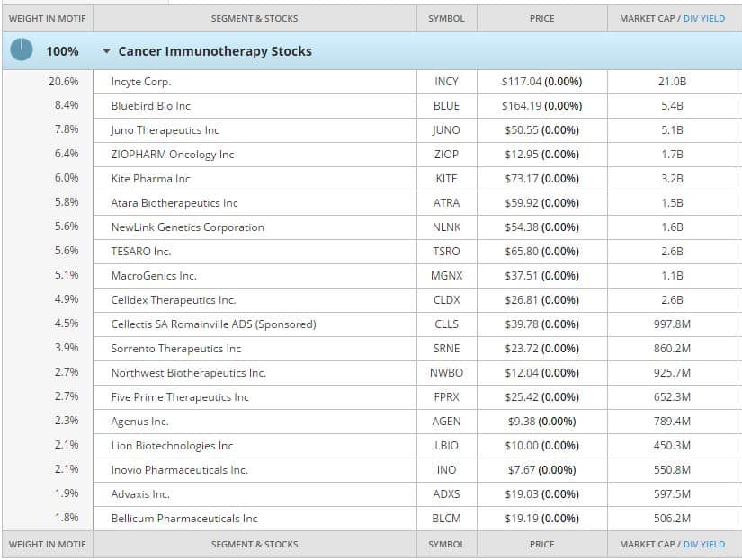Select Cellectis SA Romainville ADS (Sponsored)
Screen dimensions: 742x560
pyautogui.click(x=213, y=324)
